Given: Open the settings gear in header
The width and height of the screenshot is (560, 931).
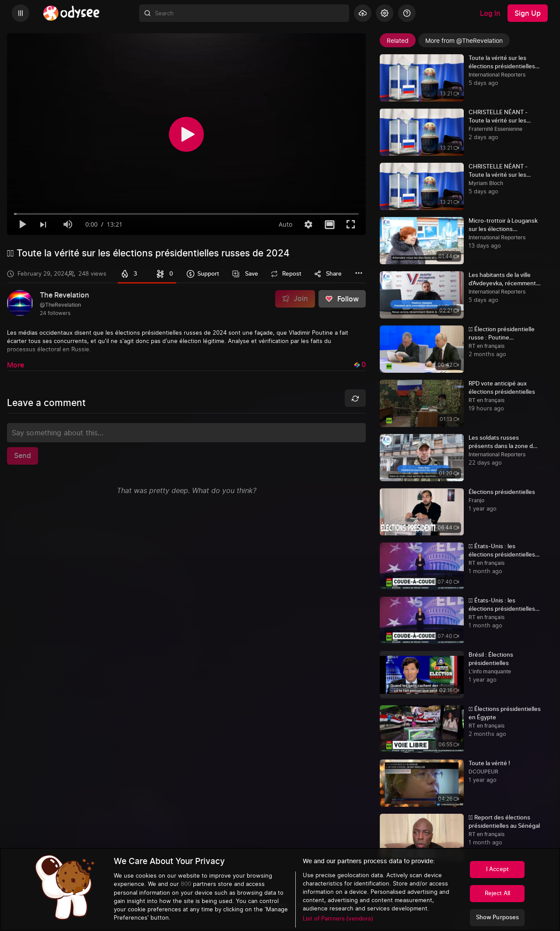Looking at the screenshot, I should point(385,13).
